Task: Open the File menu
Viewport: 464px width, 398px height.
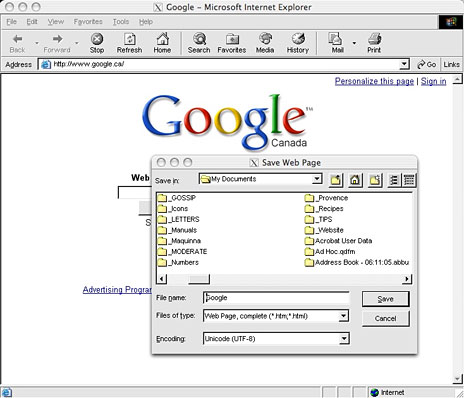Action: [11, 22]
